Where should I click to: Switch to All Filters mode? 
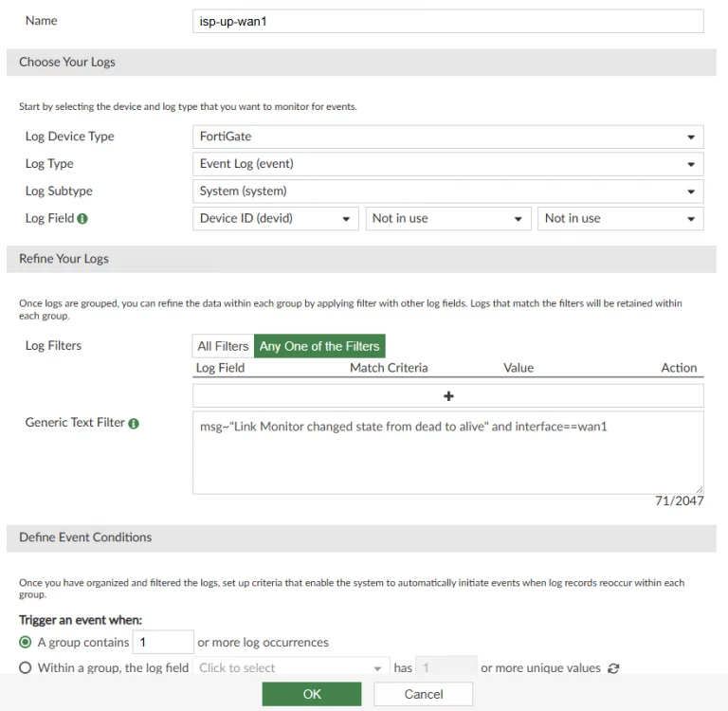(223, 346)
